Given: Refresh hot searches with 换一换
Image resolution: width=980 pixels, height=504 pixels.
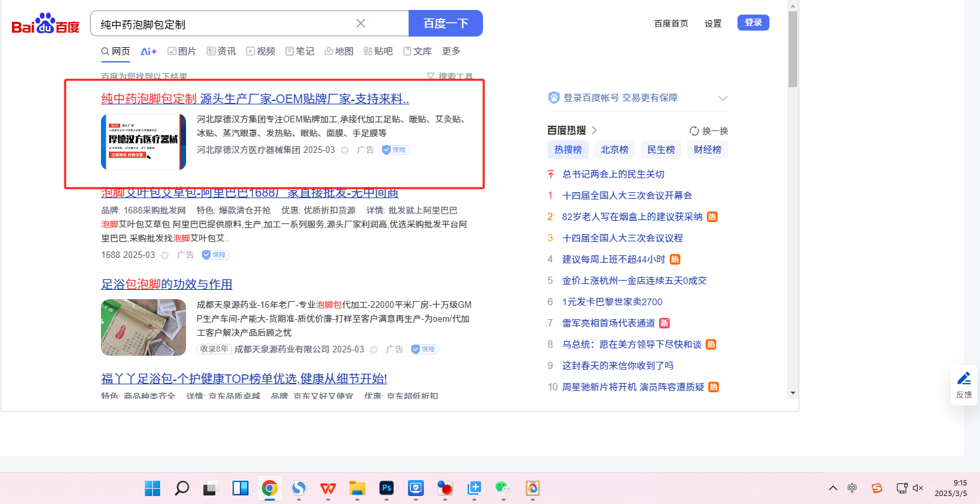Looking at the screenshot, I should [x=709, y=131].
